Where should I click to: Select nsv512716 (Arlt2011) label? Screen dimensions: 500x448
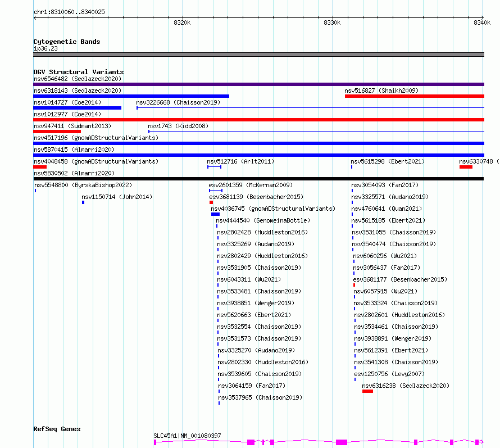click(240, 161)
